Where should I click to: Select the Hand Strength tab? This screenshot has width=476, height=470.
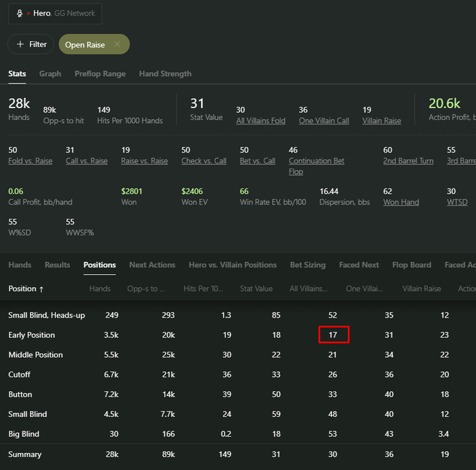point(165,73)
